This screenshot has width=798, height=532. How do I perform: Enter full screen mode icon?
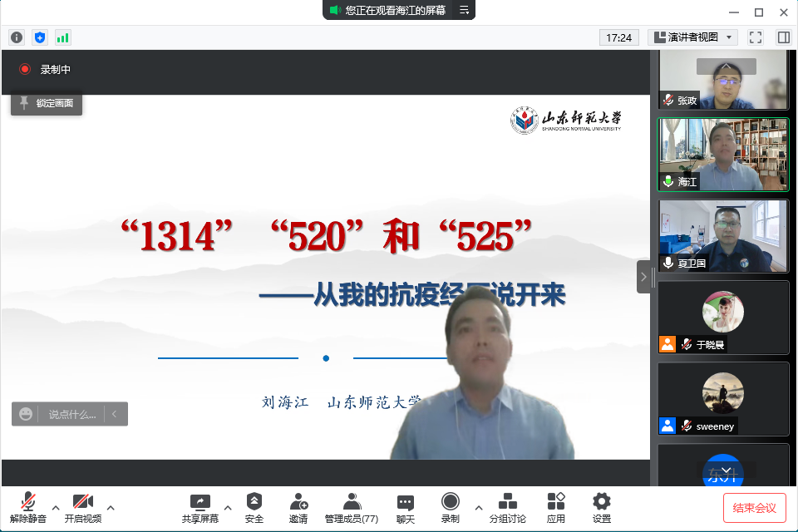coord(756,37)
